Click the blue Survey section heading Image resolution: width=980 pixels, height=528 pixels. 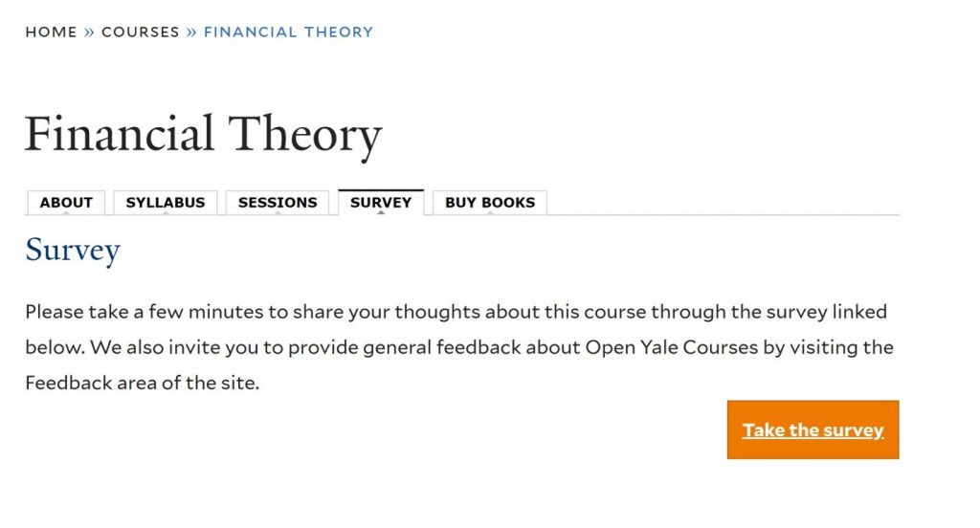(73, 250)
